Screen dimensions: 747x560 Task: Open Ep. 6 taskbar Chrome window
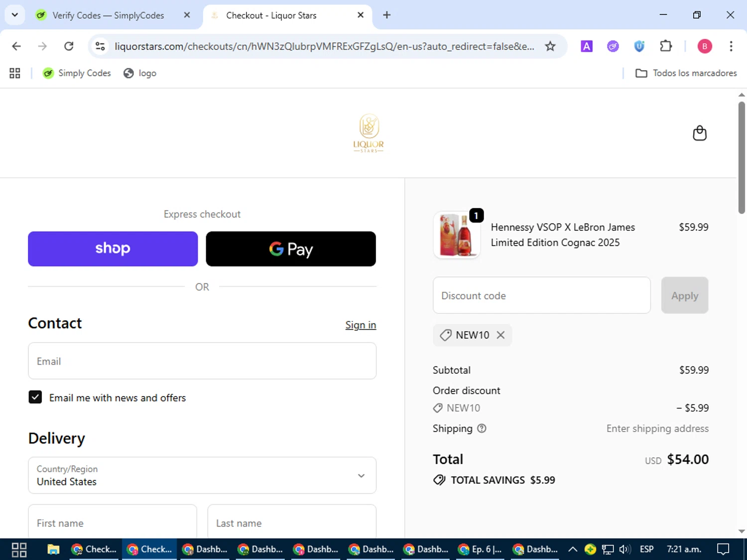click(480, 550)
